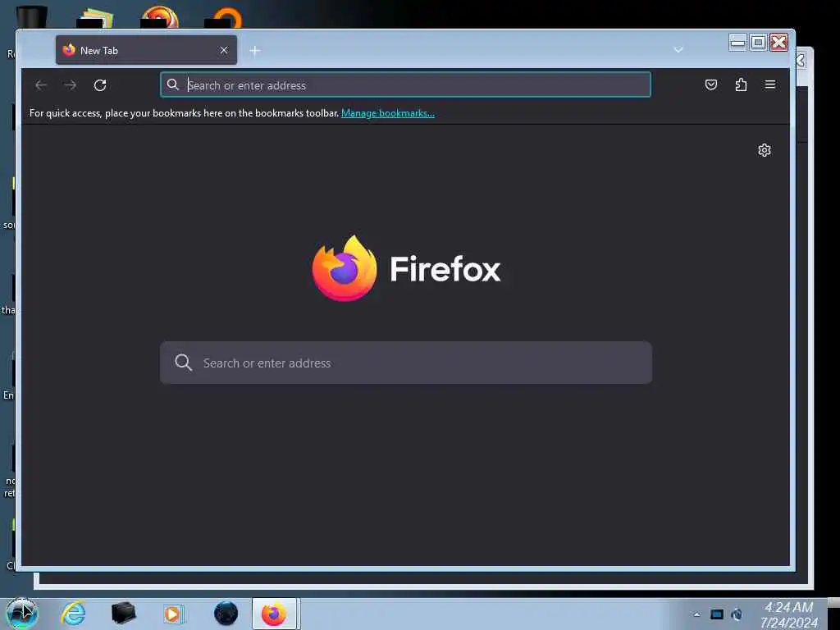Expand the list all tabs chevron
This screenshot has width=840, height=630.
[678, 50]
